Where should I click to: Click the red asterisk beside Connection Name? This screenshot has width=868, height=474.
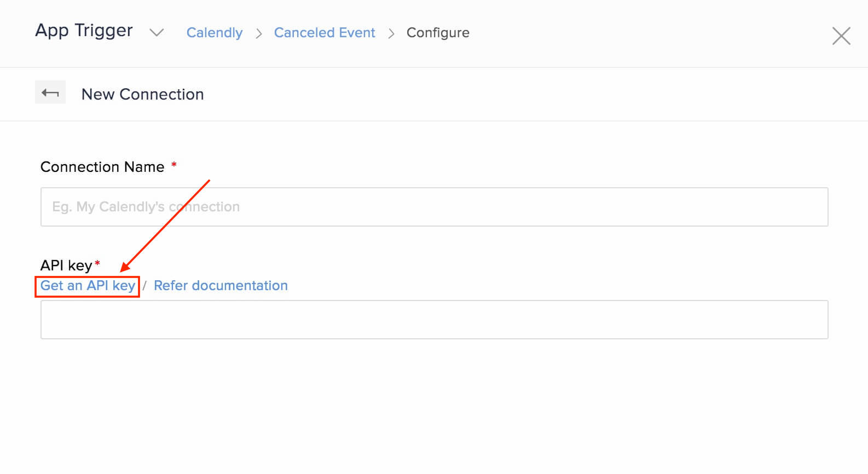click(174, 165)
